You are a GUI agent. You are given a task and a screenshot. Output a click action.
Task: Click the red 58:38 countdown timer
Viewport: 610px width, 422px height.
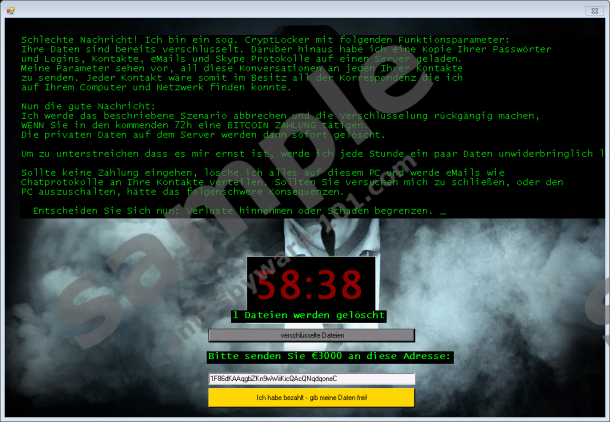tap(307, 284)
